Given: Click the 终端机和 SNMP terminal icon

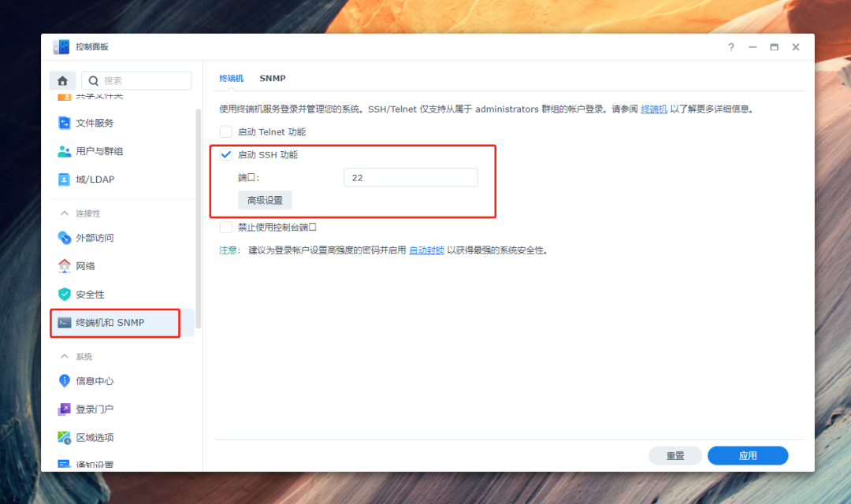Looking at the screenshot, I should [64, 323].
